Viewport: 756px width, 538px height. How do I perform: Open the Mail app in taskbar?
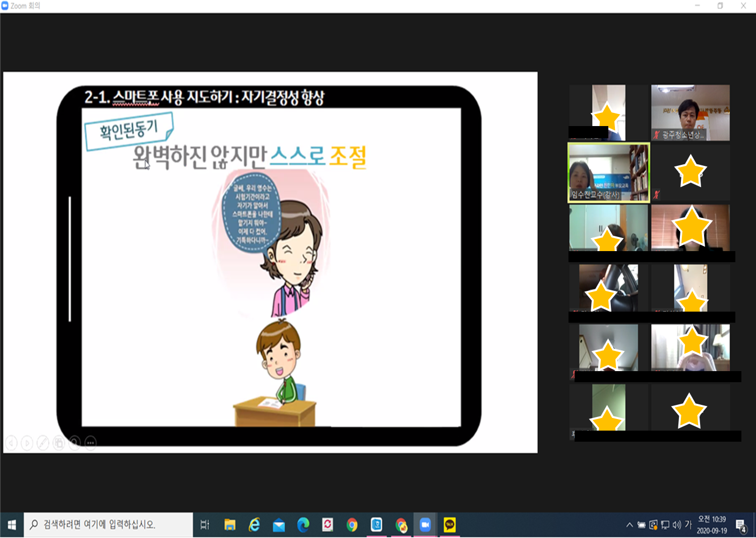point(279,525)
